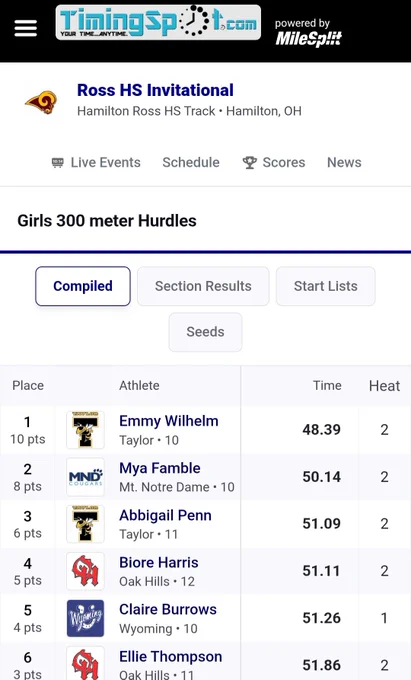Open the hamburger menu
This screenshot has height=680, width=411.
pyautogui.click(x=26, y=29)
